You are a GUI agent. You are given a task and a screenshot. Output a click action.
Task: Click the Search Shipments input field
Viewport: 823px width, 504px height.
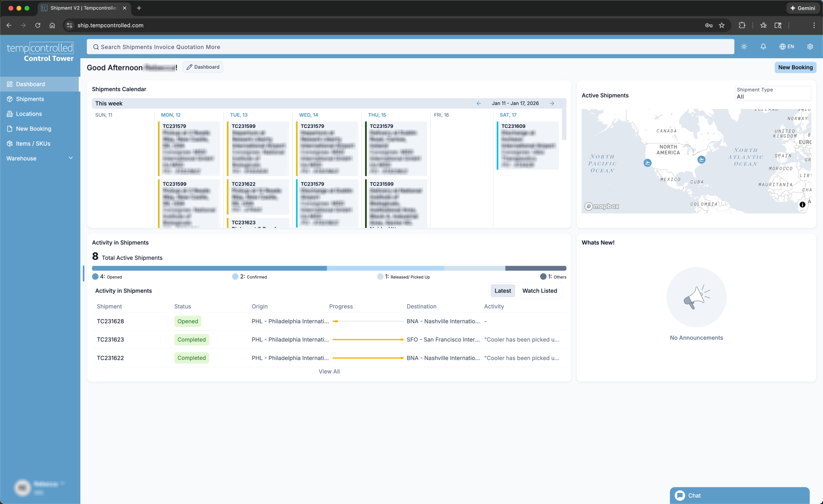(x=410, y=47)
